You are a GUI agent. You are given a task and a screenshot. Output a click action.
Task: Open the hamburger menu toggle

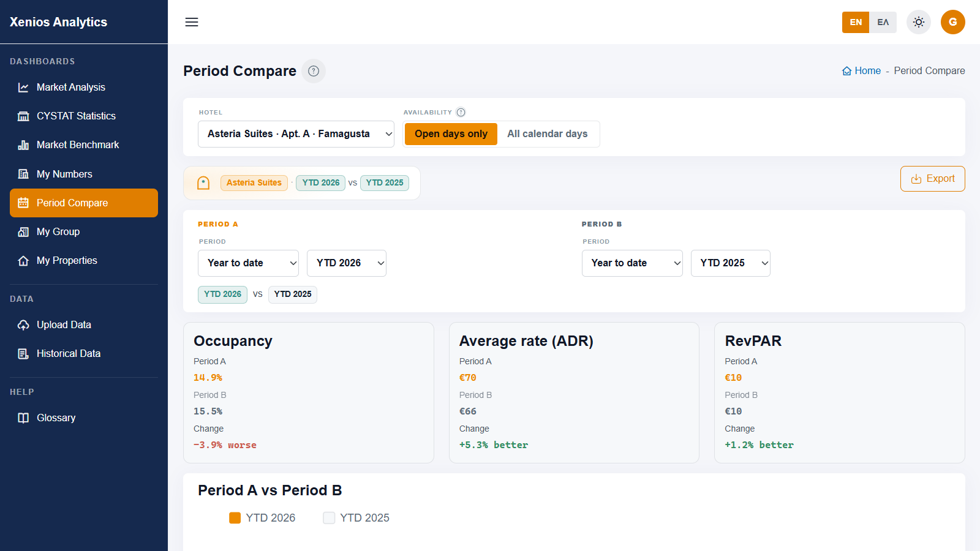[x=192, y=22]
